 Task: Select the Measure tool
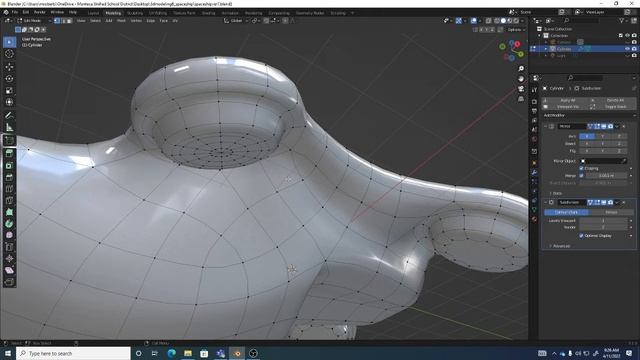click(x=9, y=127)
